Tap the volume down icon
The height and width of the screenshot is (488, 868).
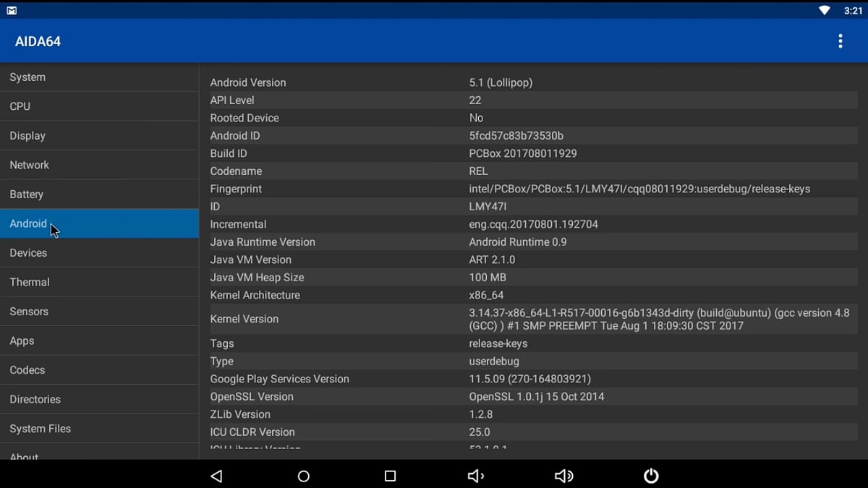(475, 476)
